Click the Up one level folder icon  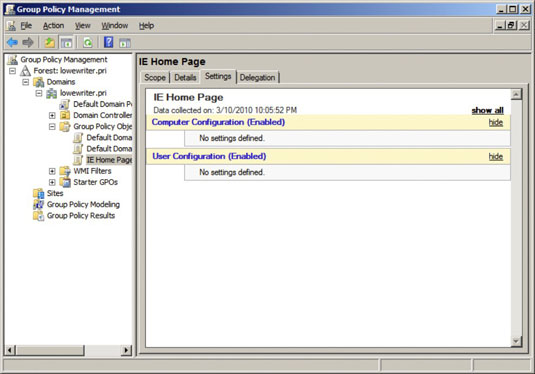pyautogui.click(x=49, y=43)
